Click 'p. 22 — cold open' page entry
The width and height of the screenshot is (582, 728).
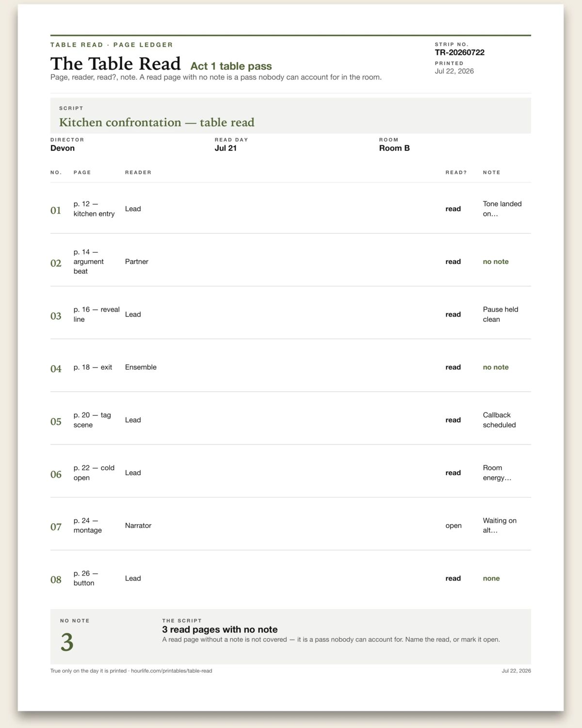coord(94,473)
